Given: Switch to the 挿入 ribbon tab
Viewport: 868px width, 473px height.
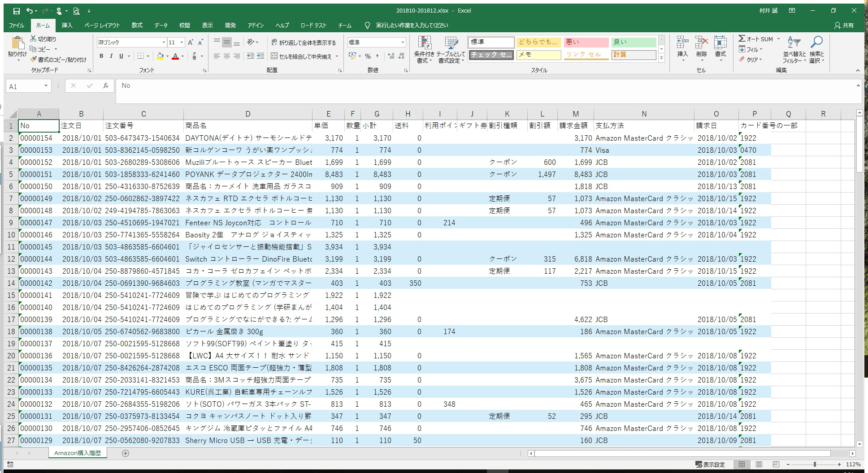Looking at the screenshot, I should pos(67,26).
